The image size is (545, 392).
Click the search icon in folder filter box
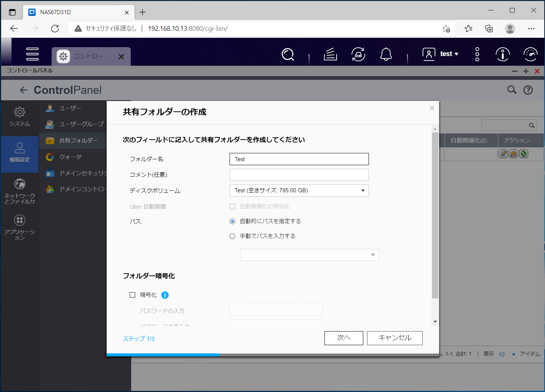point(532,125)
